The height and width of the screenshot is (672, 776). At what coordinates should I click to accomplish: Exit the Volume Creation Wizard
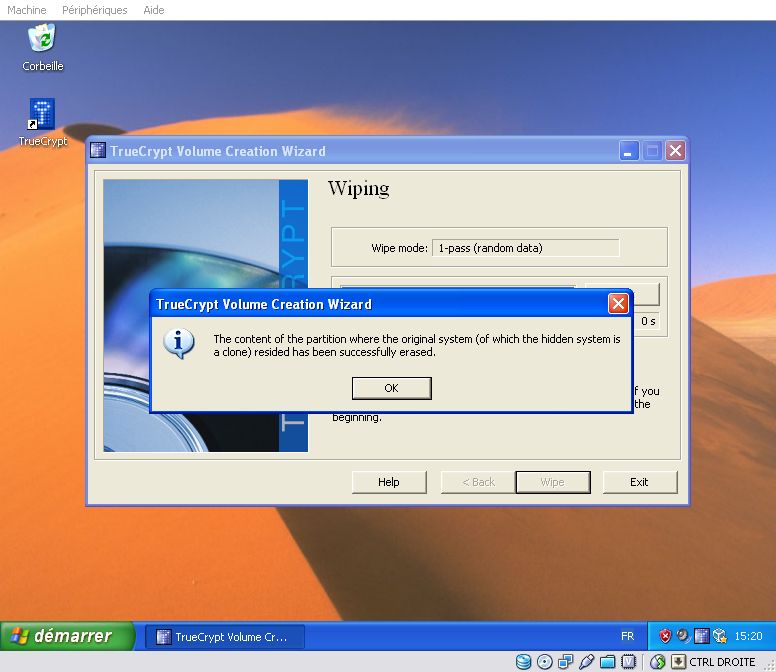pyautogui.click(x=639, y=482)
